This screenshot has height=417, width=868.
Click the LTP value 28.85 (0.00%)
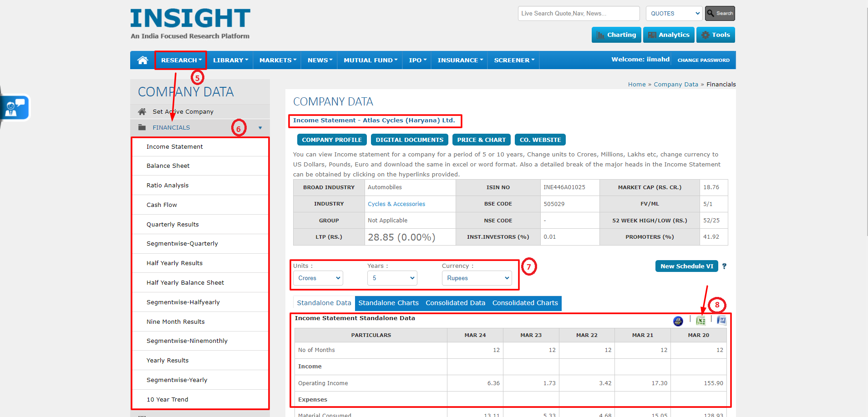[401, 237]
